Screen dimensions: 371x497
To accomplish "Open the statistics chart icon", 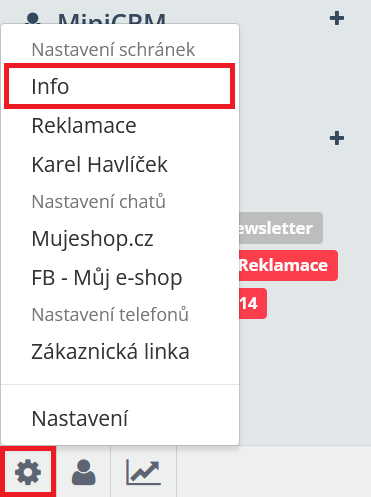I will pos(143,472).
